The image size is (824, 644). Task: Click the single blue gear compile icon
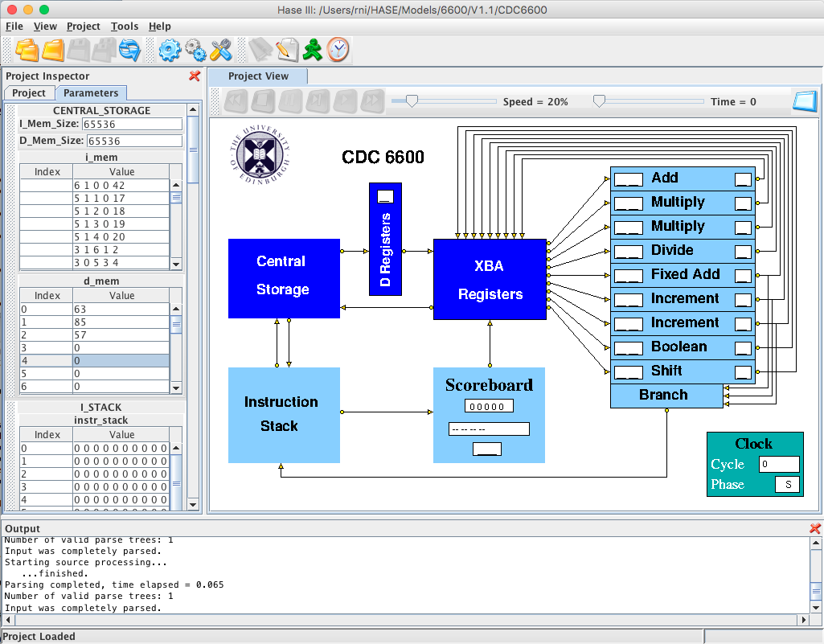[x=170, y=51]
